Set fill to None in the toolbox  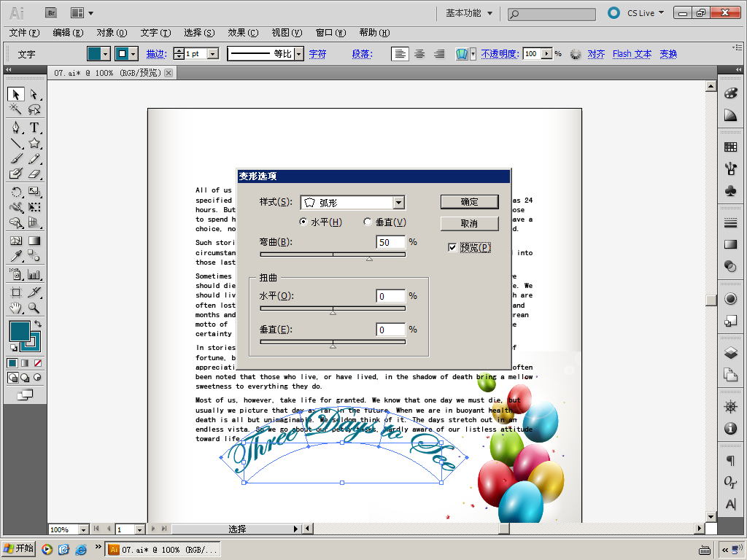pos(38,363)
